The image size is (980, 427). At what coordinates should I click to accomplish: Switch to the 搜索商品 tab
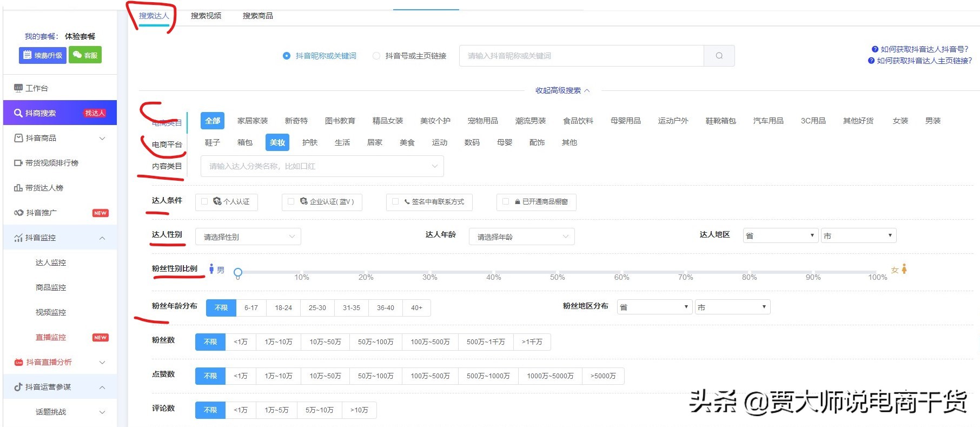(x=258, y=16)
